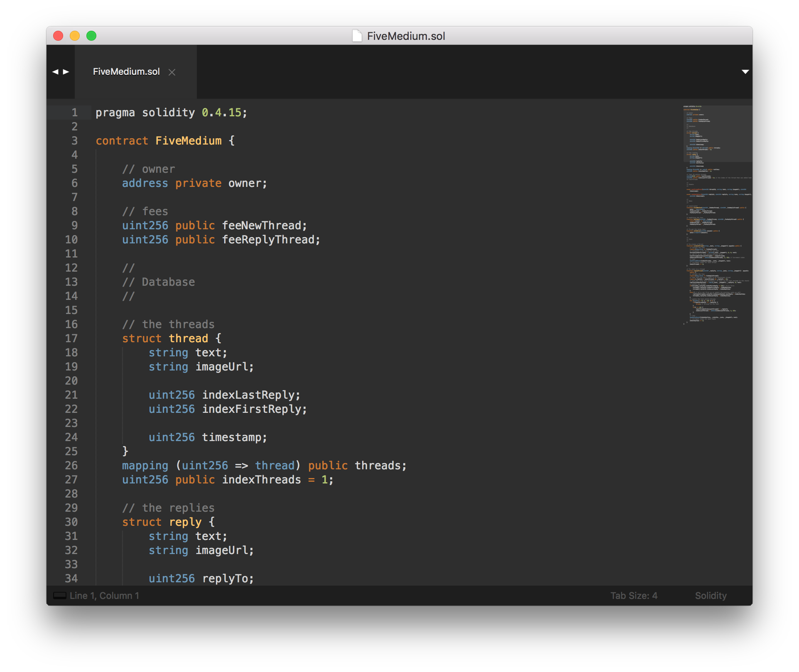Viewport: 799px width, 672px height.
Task: Click the minimap preview on the right edge
Action: coord(716,228)
